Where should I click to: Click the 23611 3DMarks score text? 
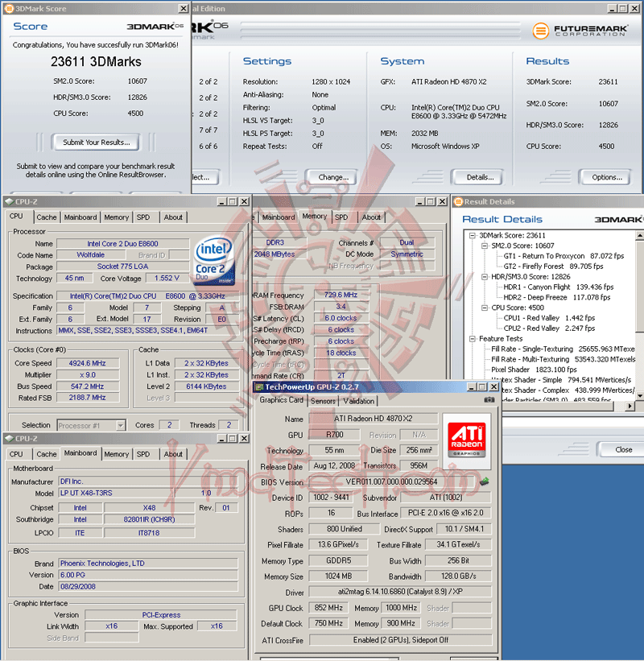point(96,61)
